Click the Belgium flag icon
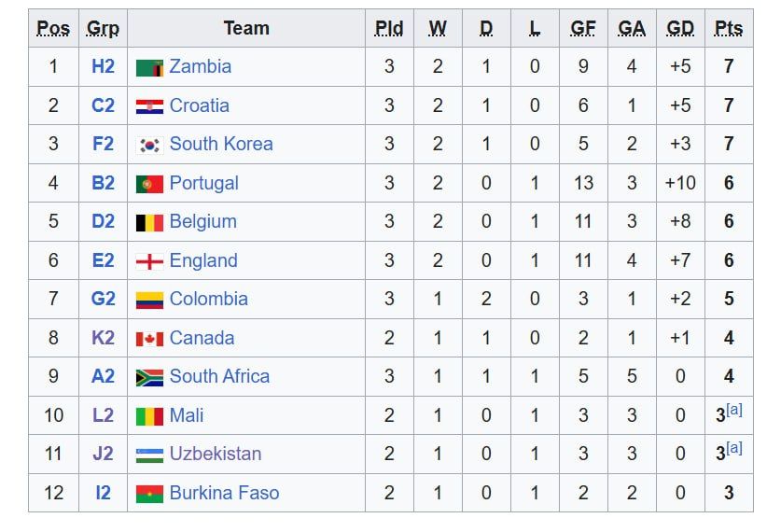 [149, 223]
